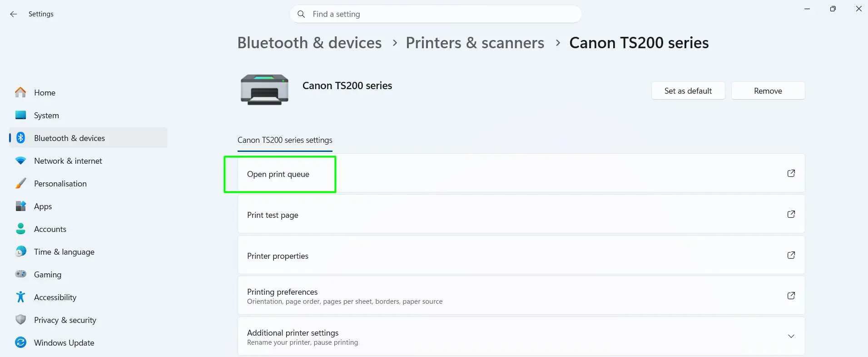Click the Apps icon in sidebar
The height and width of the screenshot is (357, 868).
[x=20, y=206]
